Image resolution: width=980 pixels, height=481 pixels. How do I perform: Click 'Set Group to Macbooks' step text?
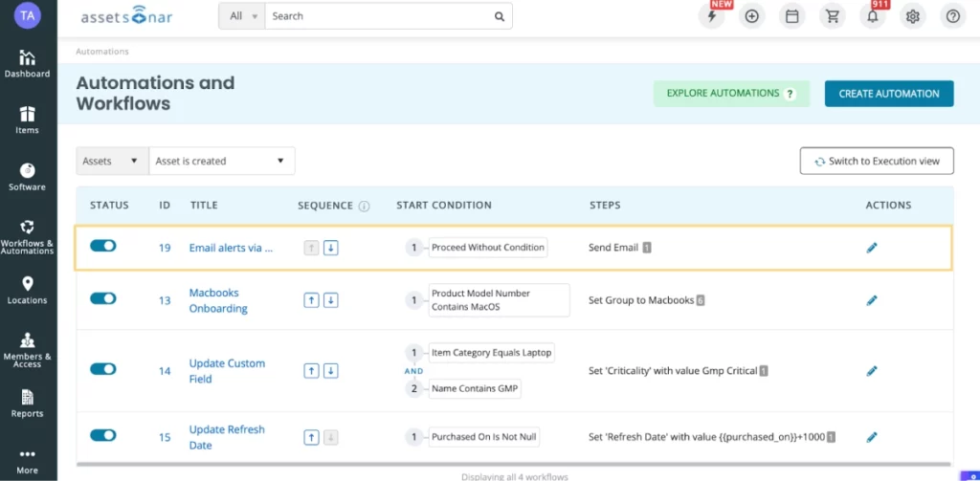point(641,300)
